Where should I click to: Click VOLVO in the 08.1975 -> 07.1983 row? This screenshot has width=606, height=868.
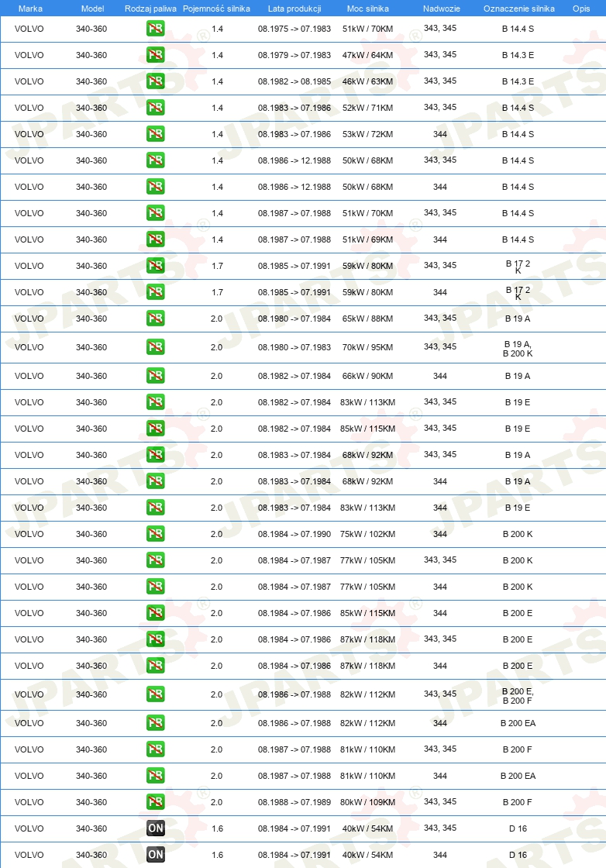[29, 29]
